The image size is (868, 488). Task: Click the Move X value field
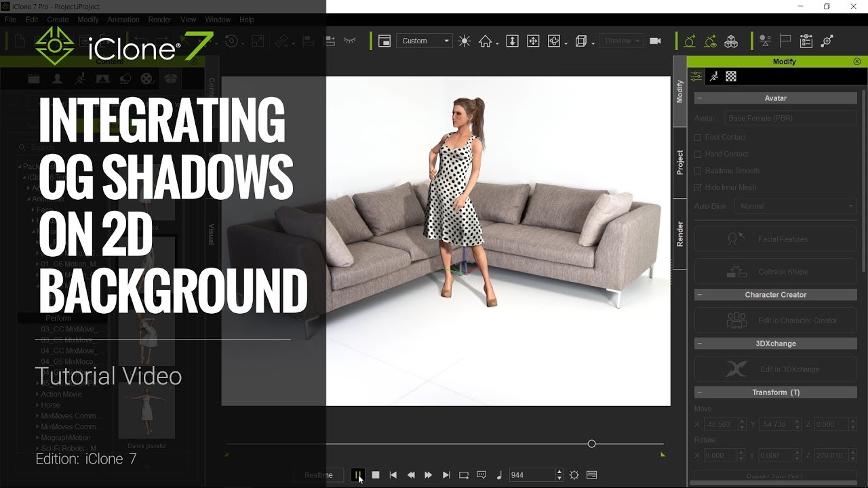(x=721, y=424)
